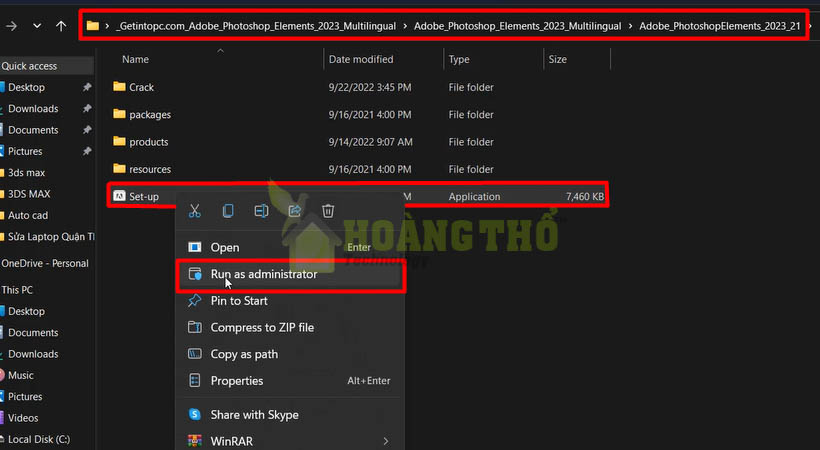The height and width of the screenshot is (450, 820).
Task: Click the resources folder icon
Action: (x=119, y=168)
